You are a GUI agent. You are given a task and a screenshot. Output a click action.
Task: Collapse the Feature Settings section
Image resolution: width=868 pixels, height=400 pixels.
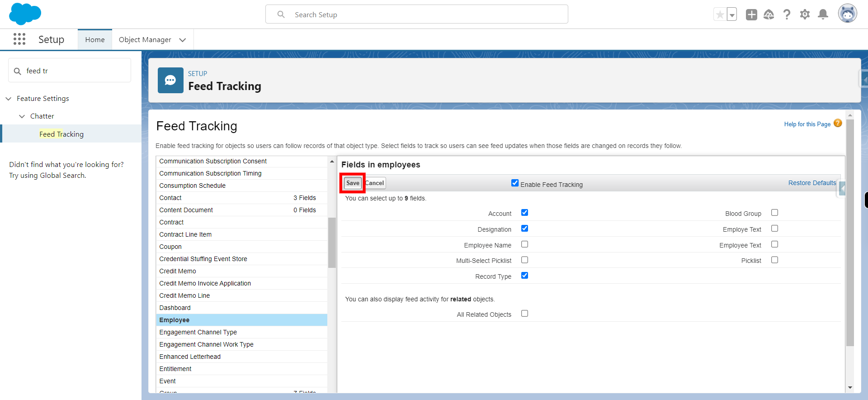pos(9,99)
